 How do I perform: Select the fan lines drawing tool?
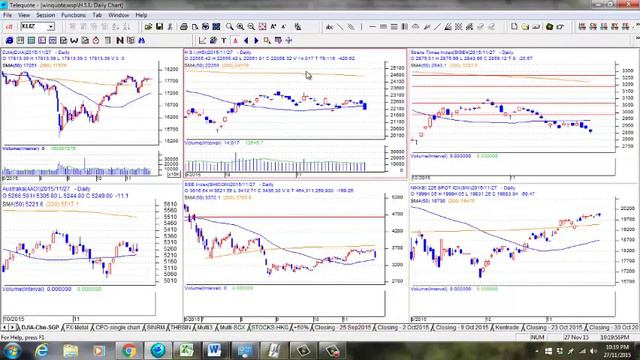tap(448, 27)
